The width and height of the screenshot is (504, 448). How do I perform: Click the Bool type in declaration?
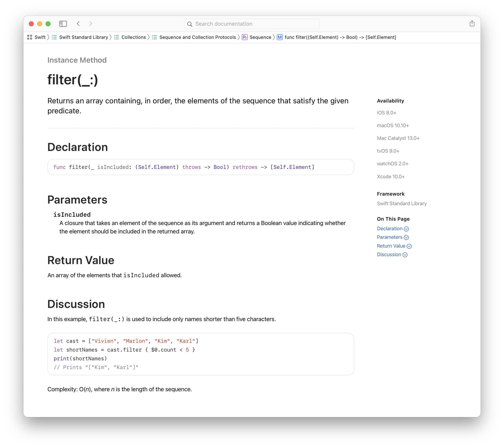[x=219, y=167]
